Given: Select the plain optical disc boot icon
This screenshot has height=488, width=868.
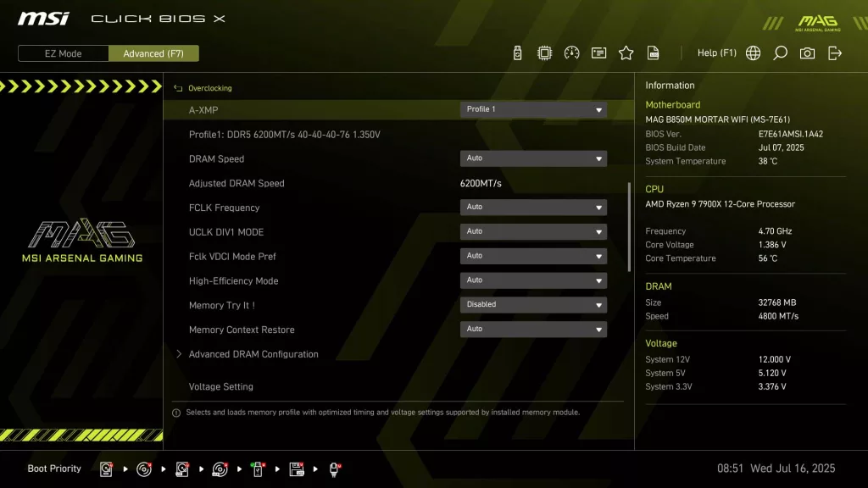Looking at the screenshot, I should click(144, 469).
